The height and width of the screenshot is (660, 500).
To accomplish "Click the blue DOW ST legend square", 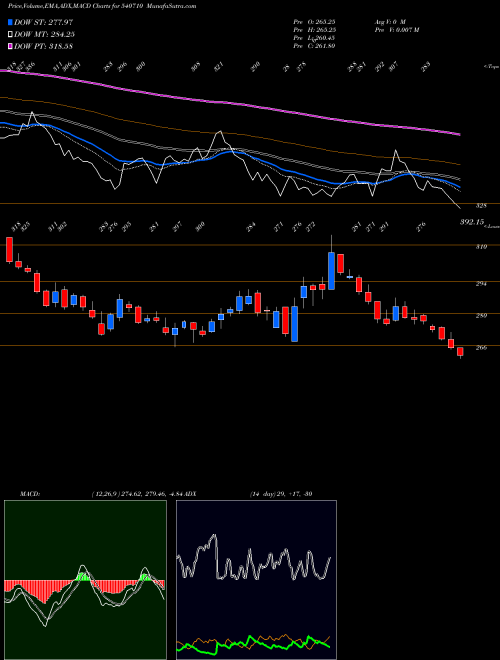I will tap(10, 22).
